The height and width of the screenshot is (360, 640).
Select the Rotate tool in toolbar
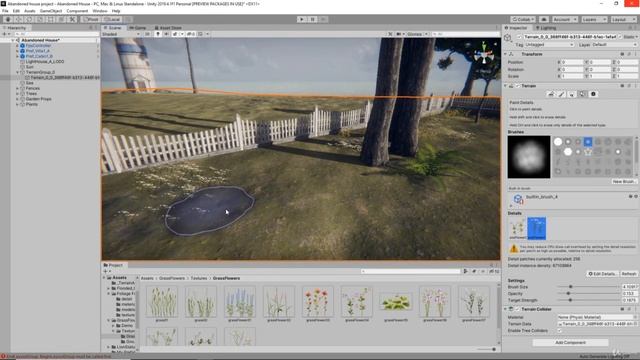tap(29, 19)
